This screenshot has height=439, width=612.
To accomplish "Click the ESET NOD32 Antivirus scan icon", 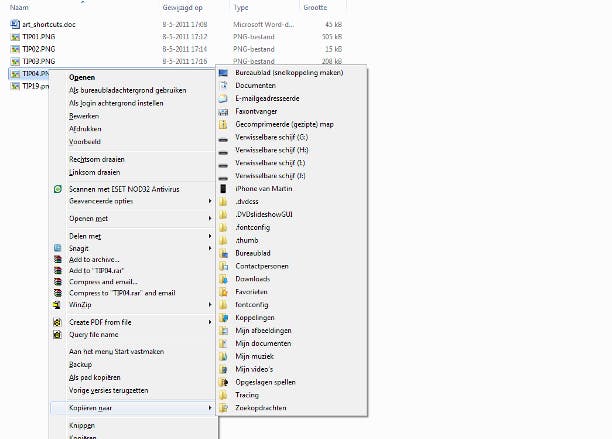I will point(58,189).
